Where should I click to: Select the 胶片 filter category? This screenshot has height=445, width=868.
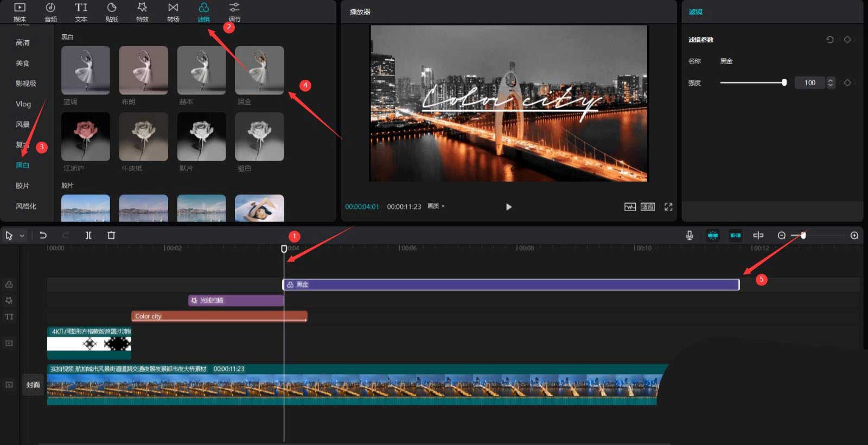pyautogui.click(x=22, y=186)
